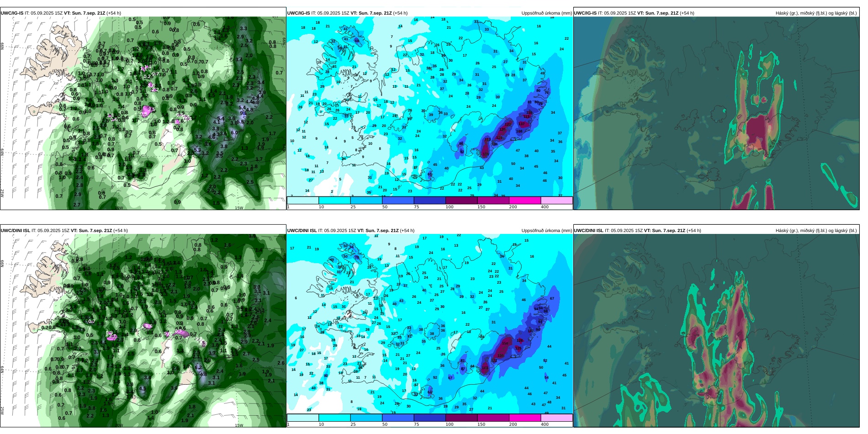Viewport: 868px width, 434px height.
Task: Click 'Uppsöfnuð úrkoma (mm)' label on the bottom map
Action: [547, 231]
